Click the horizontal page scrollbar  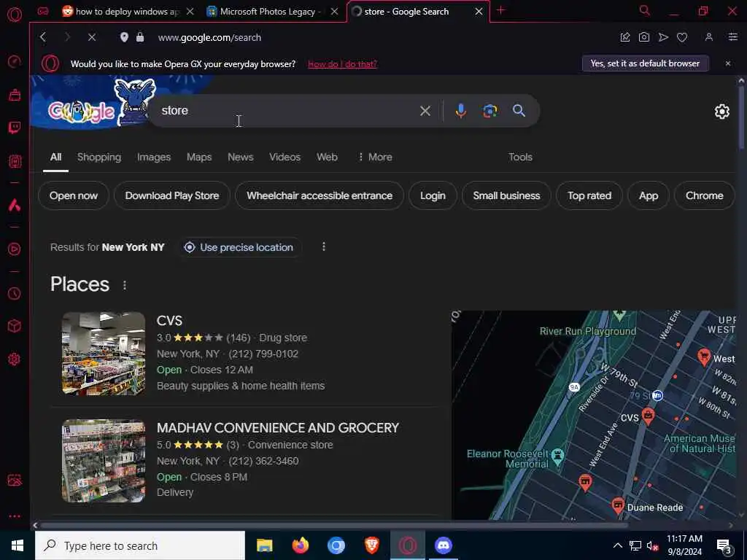click(x=333, y=525)
